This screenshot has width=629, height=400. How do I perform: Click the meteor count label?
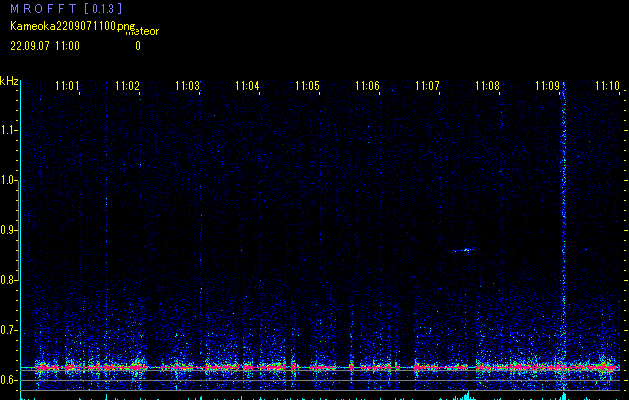[x=142, y=31]
